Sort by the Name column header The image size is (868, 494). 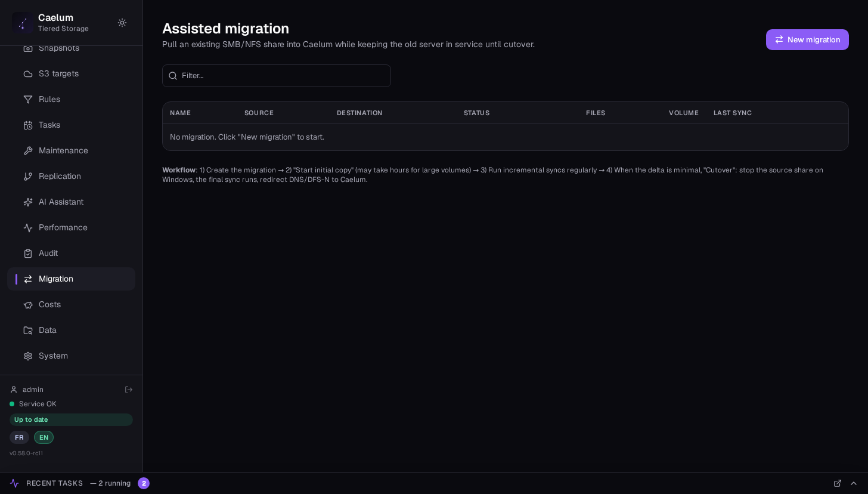[x=180, y=113]
